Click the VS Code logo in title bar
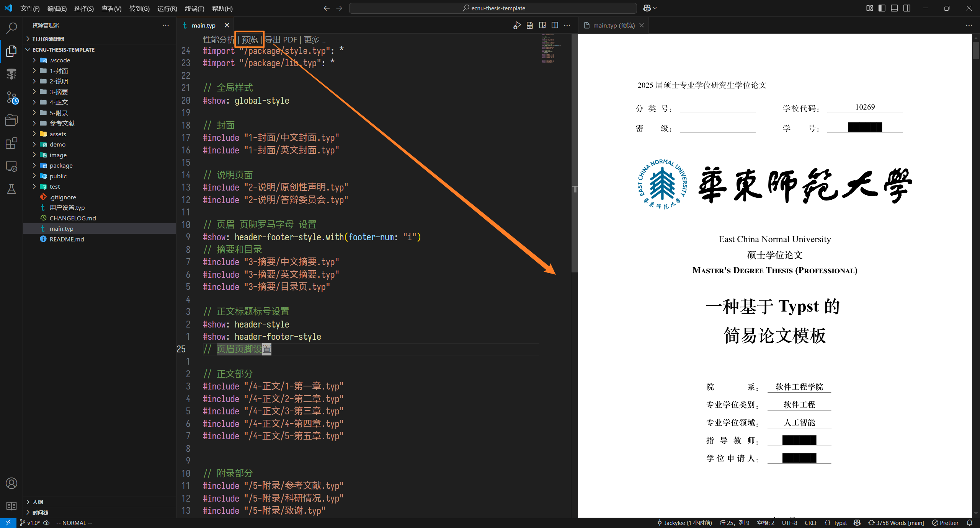This screenshot has height=528, width=980. point(8,8)
